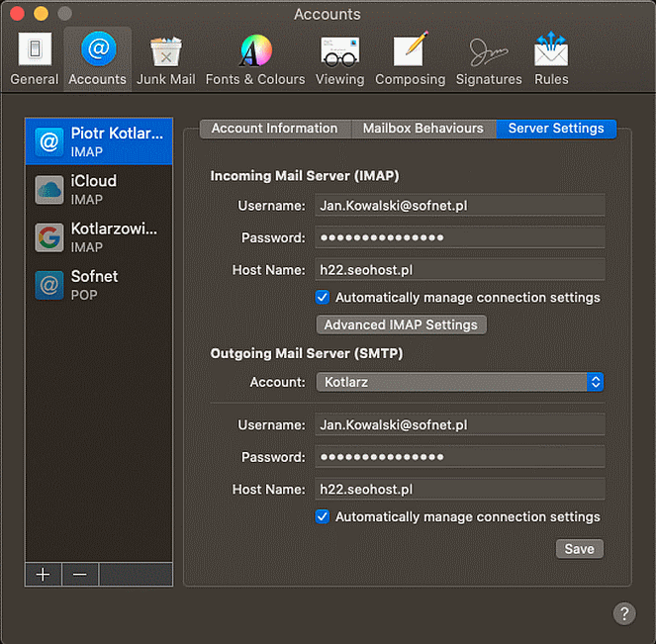Click the incoming Host Name field
Viewport: 656px width, 644px height.
point(459,269)
